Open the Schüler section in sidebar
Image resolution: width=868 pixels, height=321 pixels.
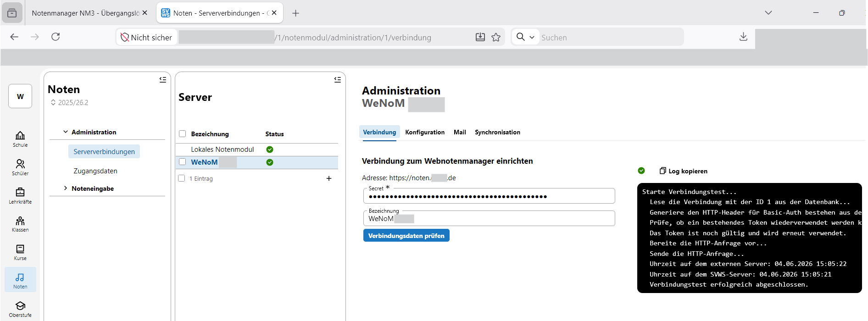point(20,167)
